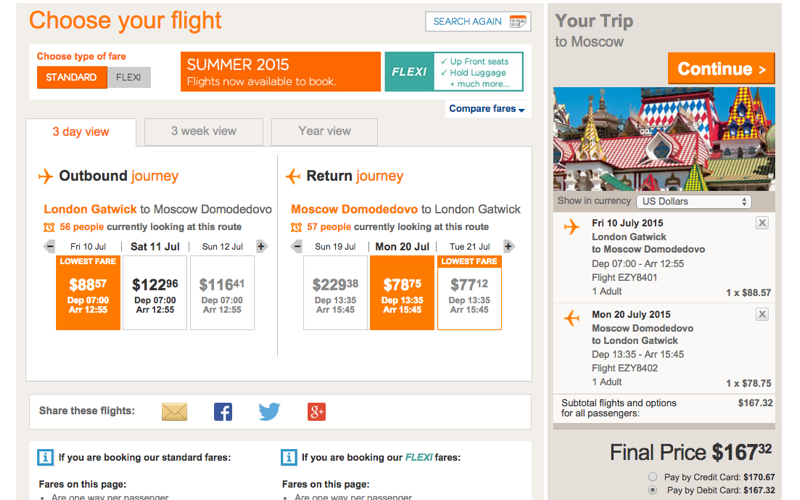Share flights on Google Plus
The height and width of the screenshot is (500, 800).
click(316, 411)
